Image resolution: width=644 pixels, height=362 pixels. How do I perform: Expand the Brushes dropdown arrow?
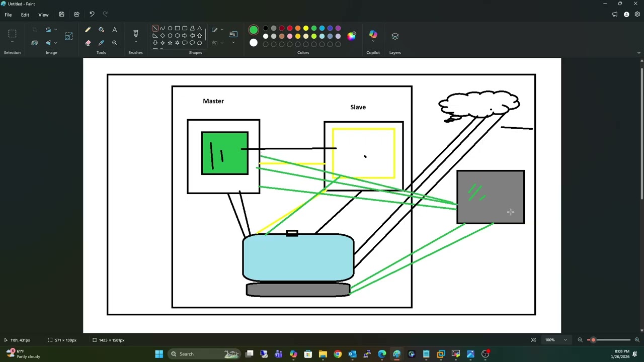(x=135, y=42)
